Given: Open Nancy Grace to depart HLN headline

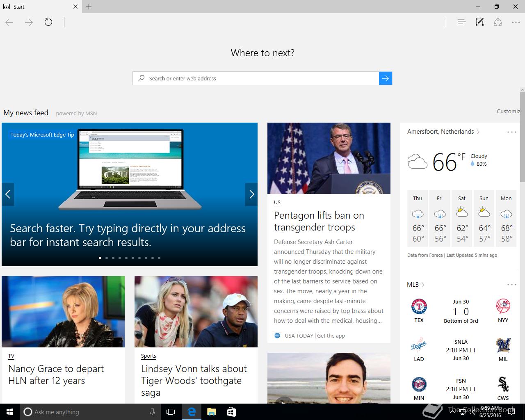Looking at the screenshot, I should (x=56, y=374).
